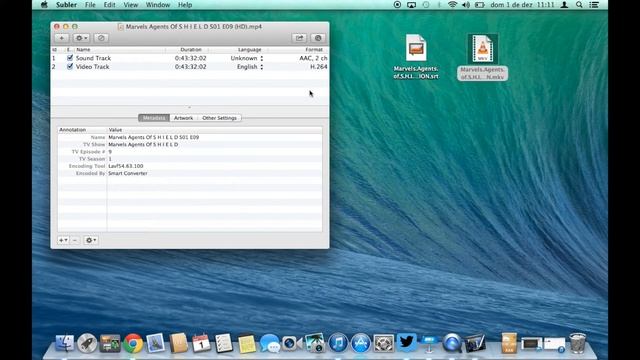Image resolution: width=640 pixels, height=360 pixels.
Task: Click the battery status icon in the menu bar
Action: 480,5
